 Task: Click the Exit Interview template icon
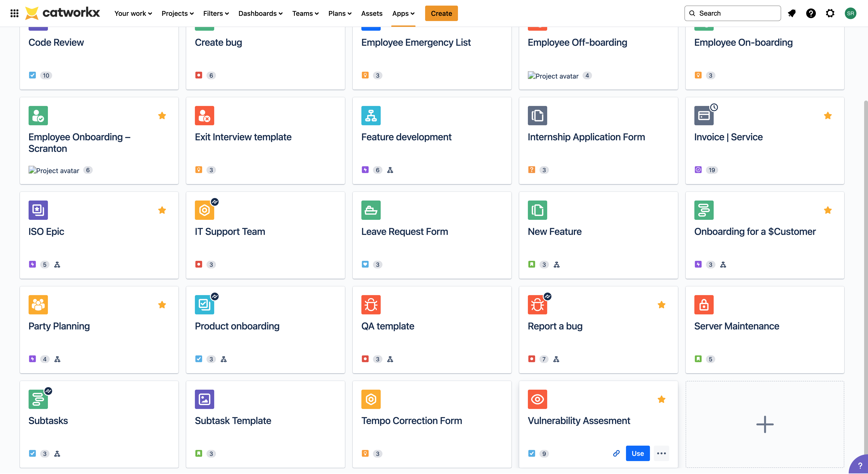(x=204, y=115)
